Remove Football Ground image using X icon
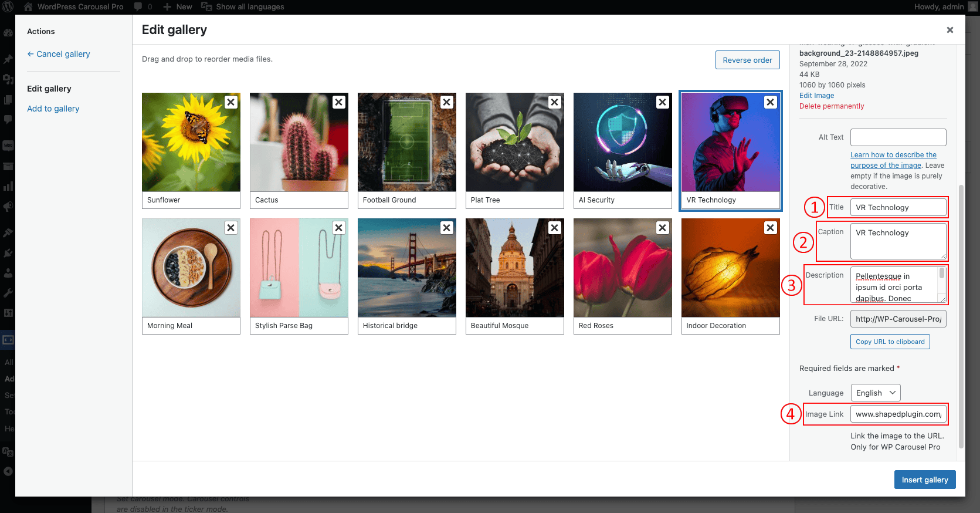980x513 pixels. [447, 102]
